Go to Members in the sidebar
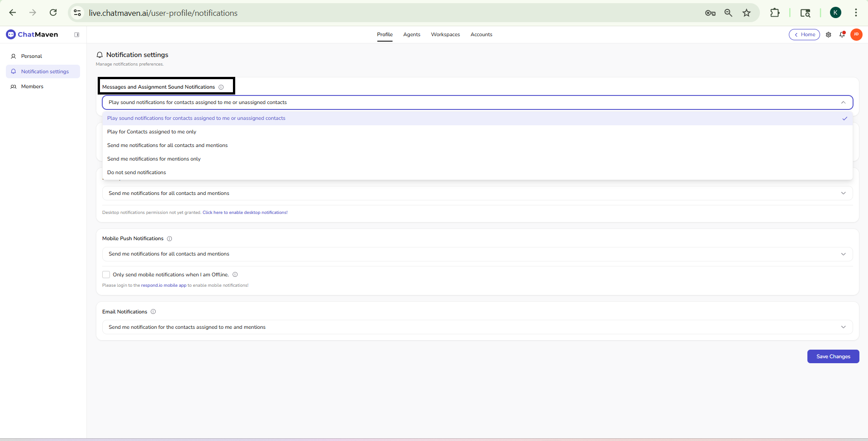The height and width of the screenshot is (441, 868). pos(32,87)
